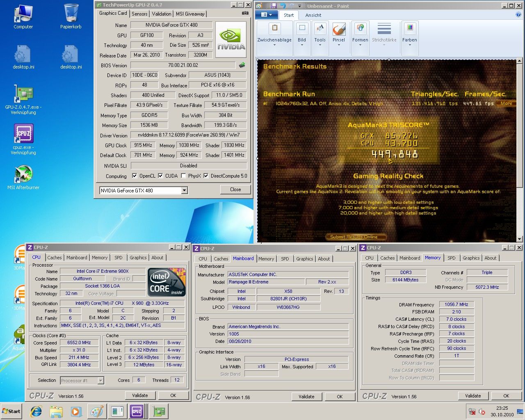Click the Start button
This screenshot has height=420, width=525.
tap(11, 411)
